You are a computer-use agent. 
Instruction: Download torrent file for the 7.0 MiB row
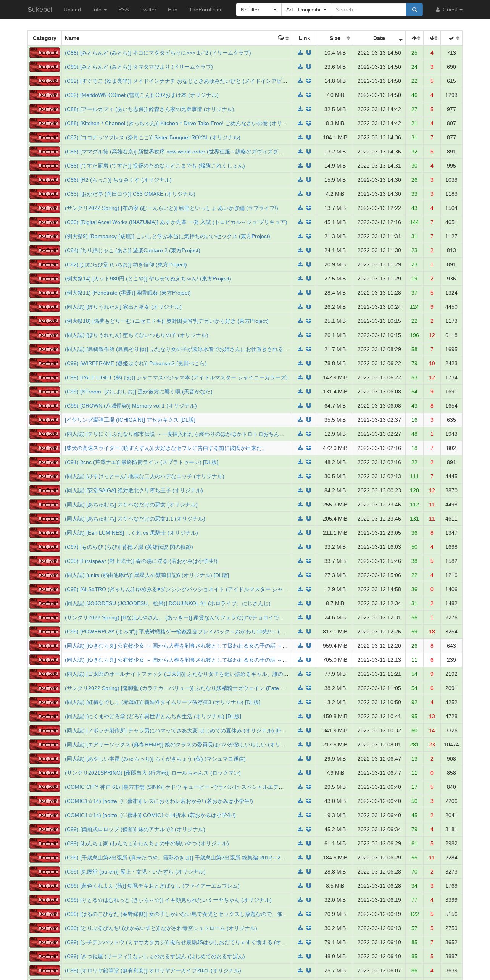(x=300, y=95)
